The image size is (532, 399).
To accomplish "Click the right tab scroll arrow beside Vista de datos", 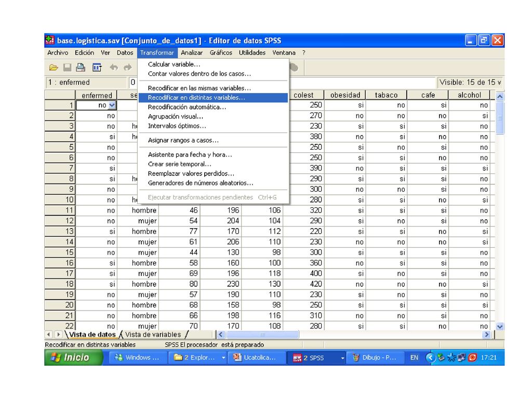I will tap(58, 335).
